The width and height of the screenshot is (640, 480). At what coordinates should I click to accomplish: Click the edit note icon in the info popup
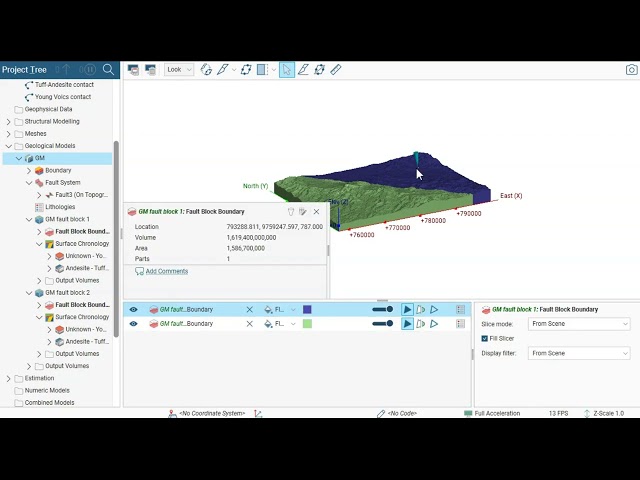pos(302,211)
